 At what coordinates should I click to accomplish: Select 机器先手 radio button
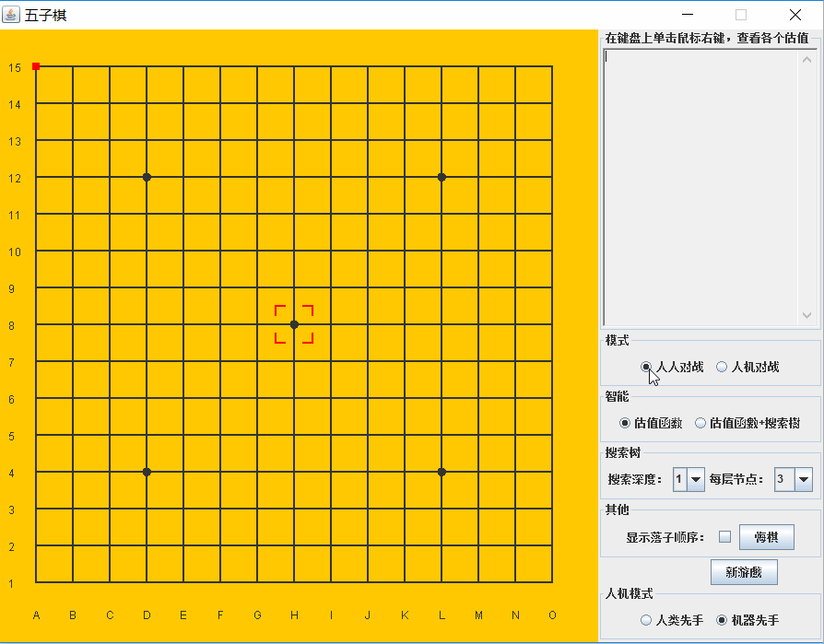pyautogui.click(x=747, y=620)
